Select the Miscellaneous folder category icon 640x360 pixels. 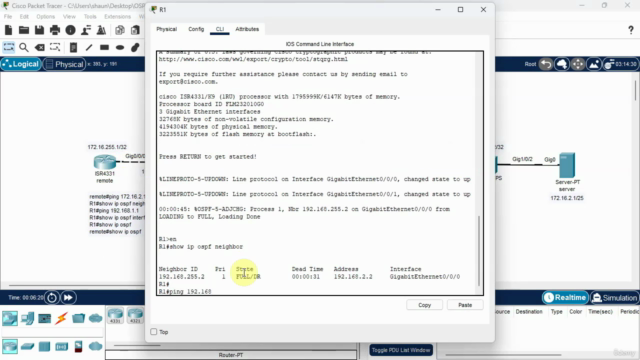[78, 318]
